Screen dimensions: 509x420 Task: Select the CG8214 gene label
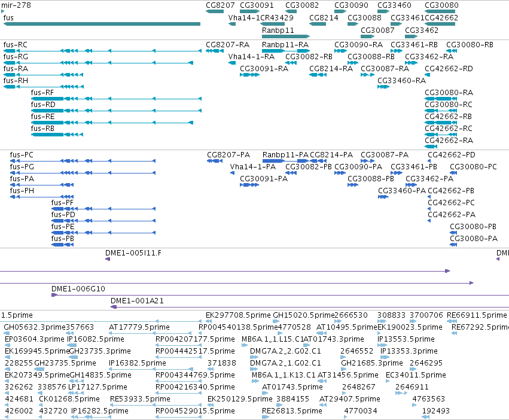[324, 17]
